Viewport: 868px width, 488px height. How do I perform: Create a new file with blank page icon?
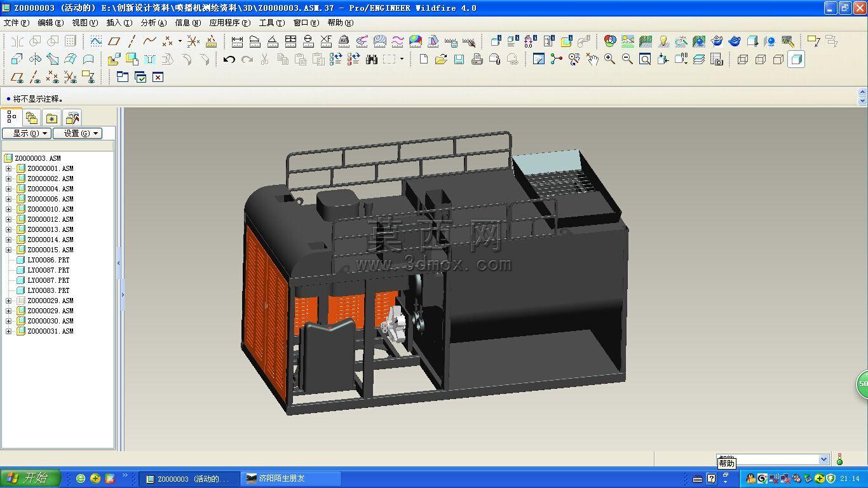(424, 59)
